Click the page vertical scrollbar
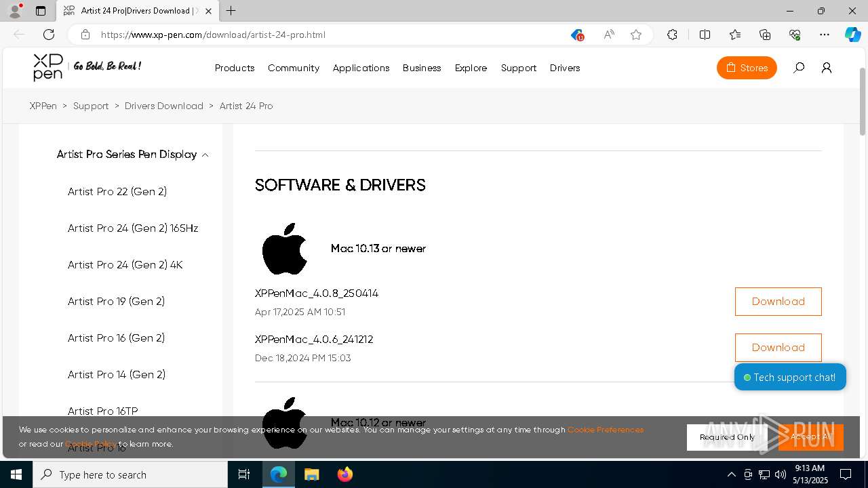Screen dimensions: 868x488 863,102
